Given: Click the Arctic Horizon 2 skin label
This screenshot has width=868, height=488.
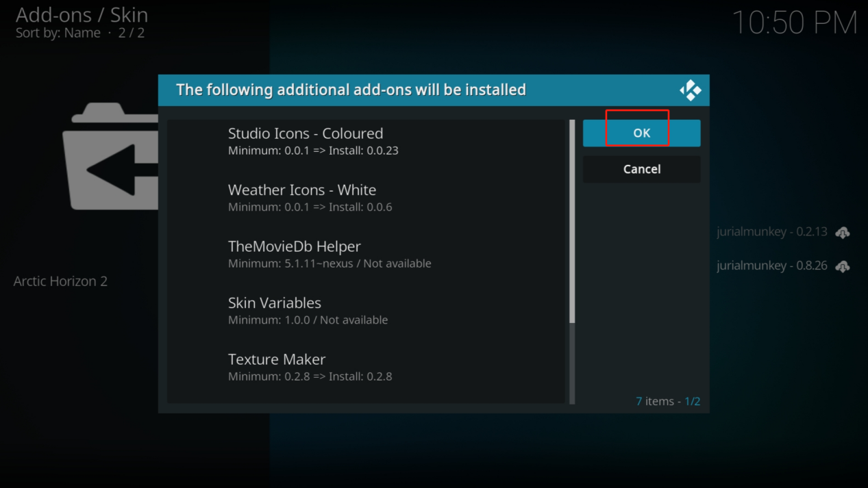Looking at the screenshot, I should (60, 281).
